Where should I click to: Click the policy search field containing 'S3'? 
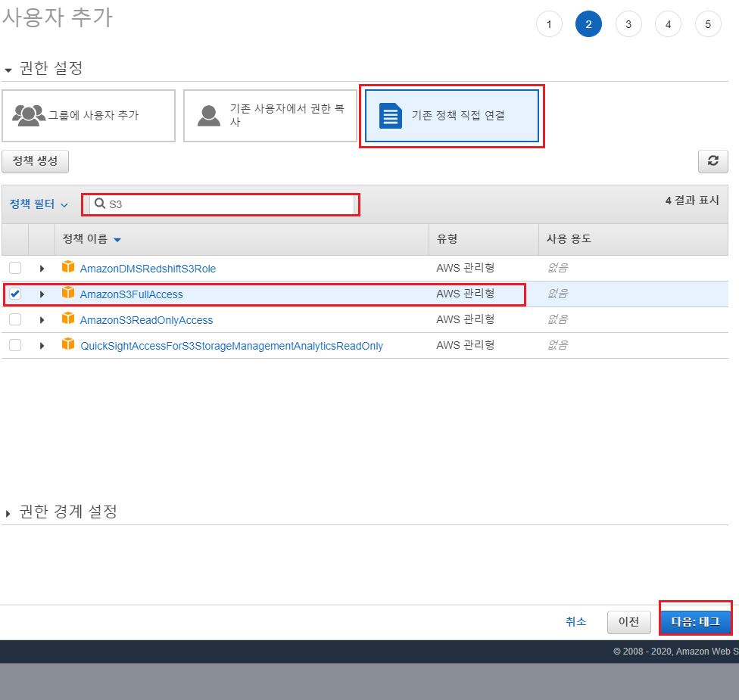click(x=222, y=204)
